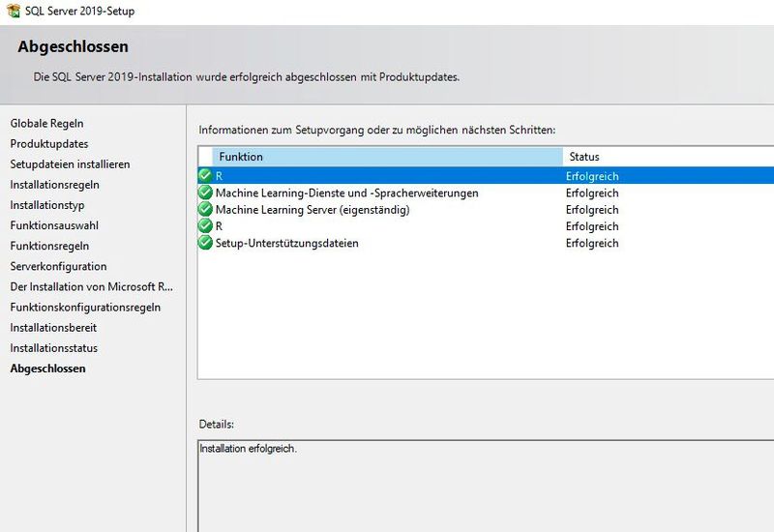Click 'Der Installation von Microsoft R...' step
Screen dimensions: 774x532
[91, 286]
